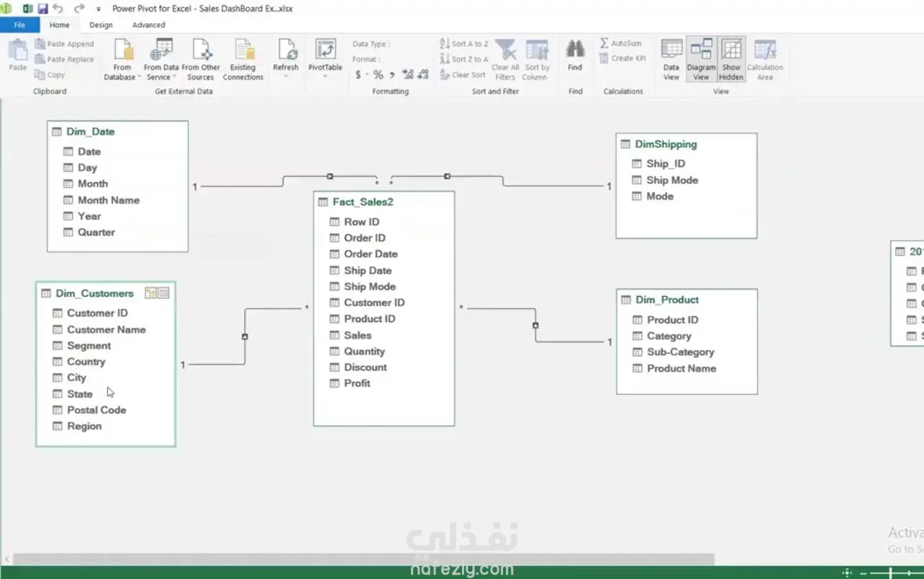Viewport: 924px width, 579px height.
Task: Select relationship line Dim_Product to Fact_Sales2
Action: click(535, 325)
